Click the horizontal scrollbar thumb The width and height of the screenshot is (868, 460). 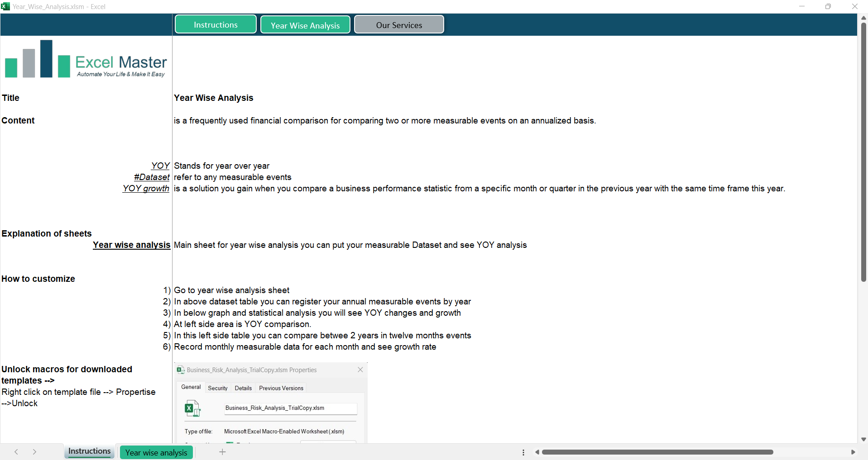pos(657,452)
